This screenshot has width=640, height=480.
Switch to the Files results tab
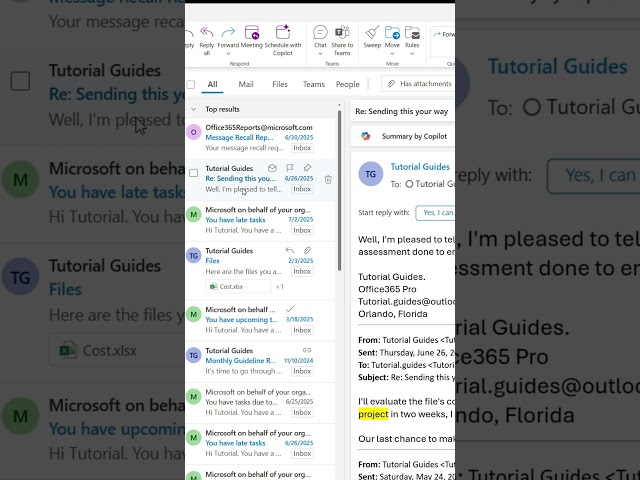click(x=280, y=84)
